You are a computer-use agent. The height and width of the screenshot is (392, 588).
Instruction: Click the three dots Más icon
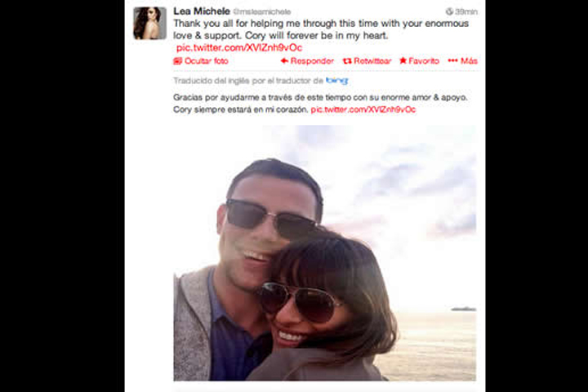tap(452, 60)
